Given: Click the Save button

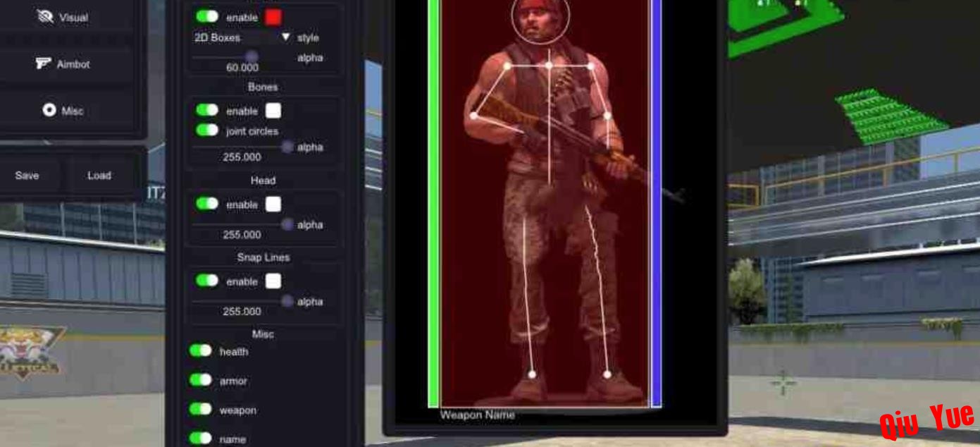Looking at the screenshot, I should 27,176.
